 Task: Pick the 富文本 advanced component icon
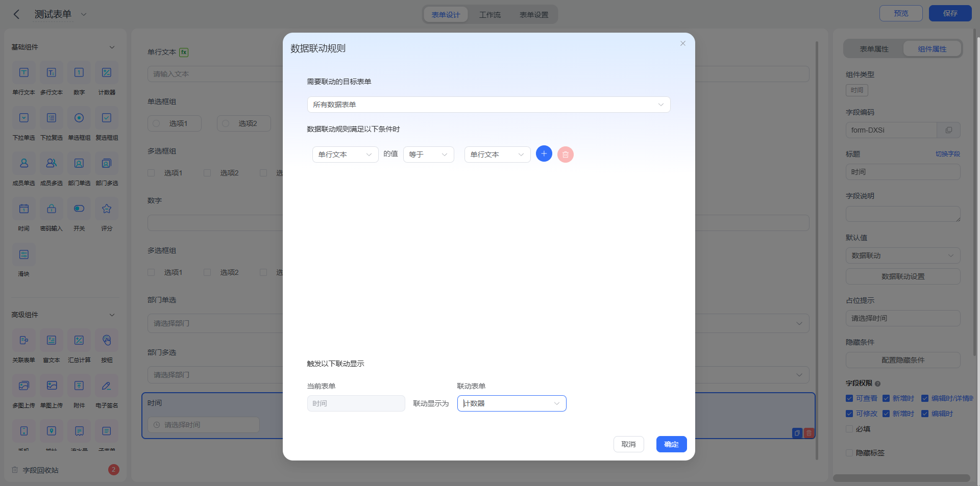coord(52,341)
